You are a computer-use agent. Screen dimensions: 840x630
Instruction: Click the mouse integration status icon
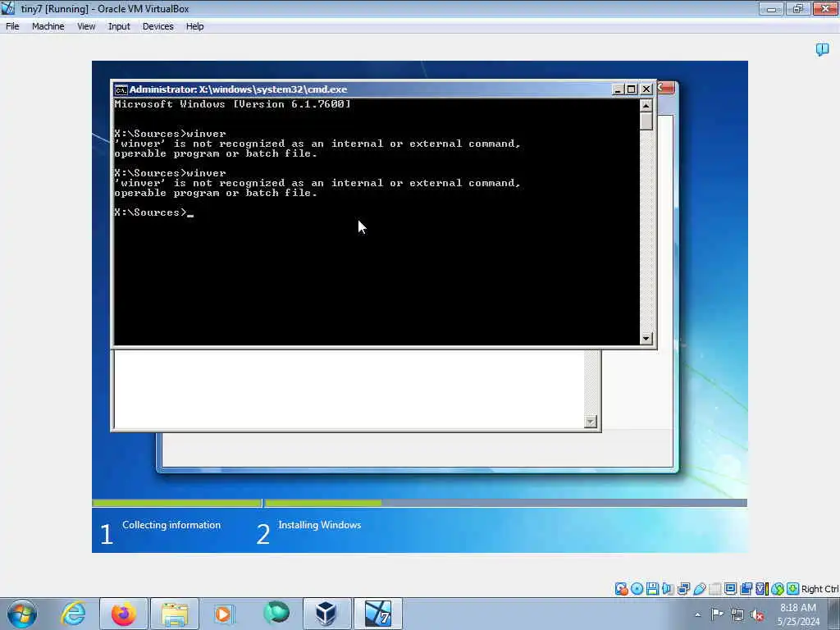click(x=778, y=589)
